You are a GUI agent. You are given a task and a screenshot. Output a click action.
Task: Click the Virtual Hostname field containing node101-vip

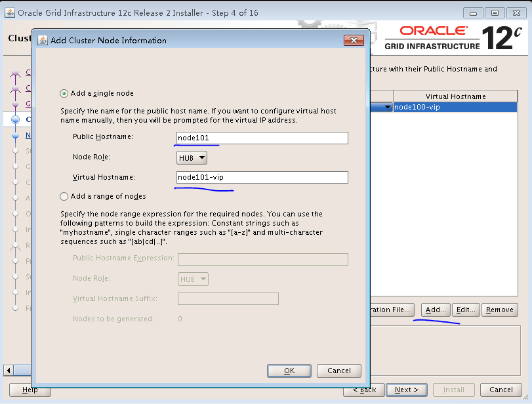(x=262, y=178)
